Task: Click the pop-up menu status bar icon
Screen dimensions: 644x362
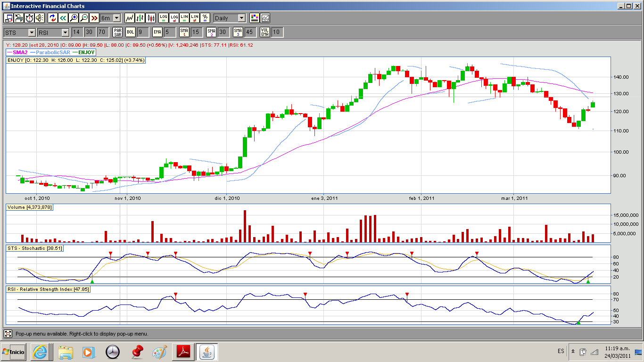Action: [x=8, y=334]
